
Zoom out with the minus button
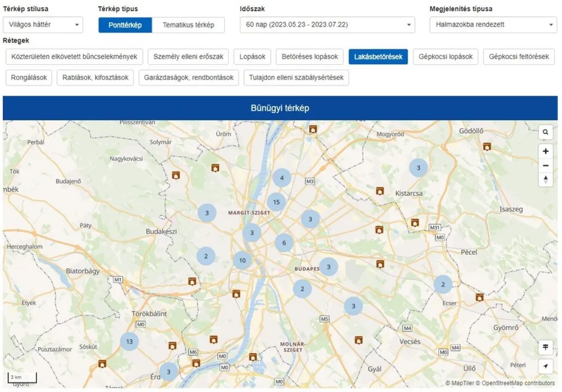click(x=545, y=166)
